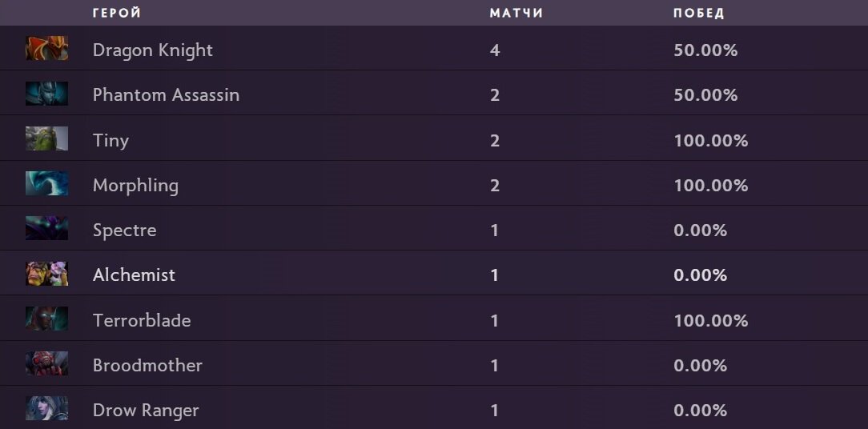Viewport: 868px width, 429px height.
Task: Open the Dragon Knight name link
Action: [x=153, y=50]
